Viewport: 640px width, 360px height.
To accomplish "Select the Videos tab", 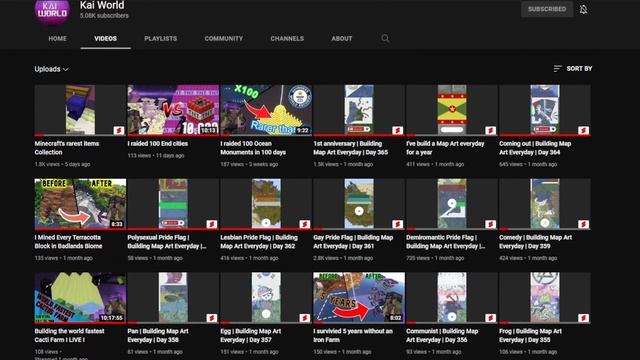I will click(x=105, y=38).
